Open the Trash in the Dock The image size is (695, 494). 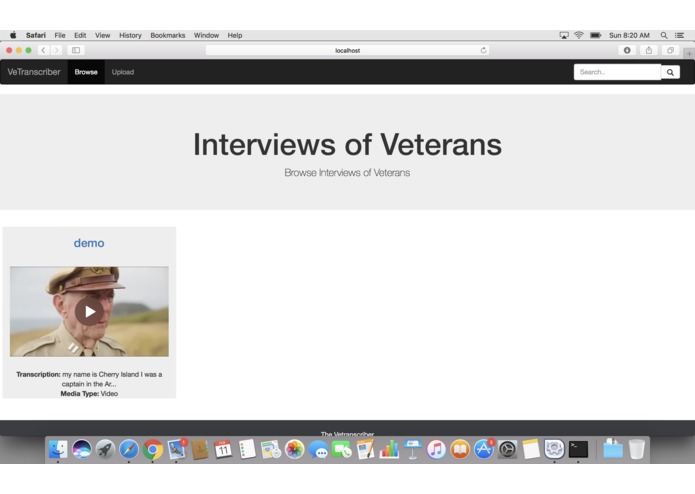click(x=636, y=449)
